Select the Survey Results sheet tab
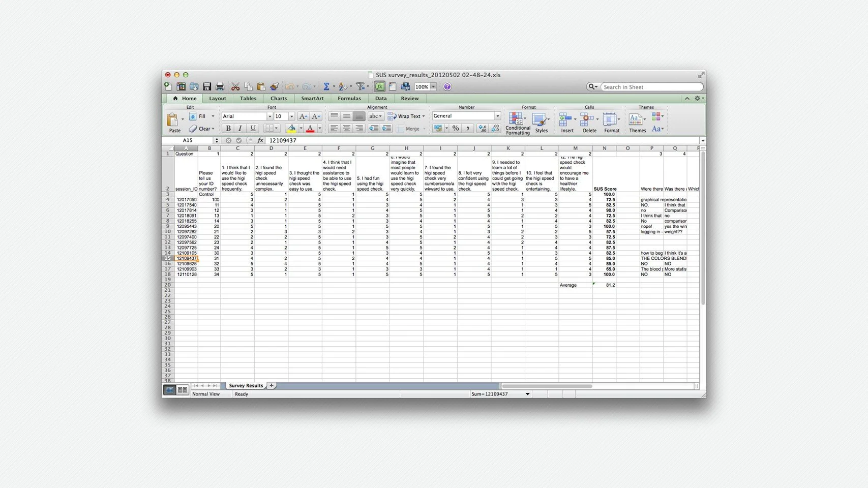 point(246,386)
